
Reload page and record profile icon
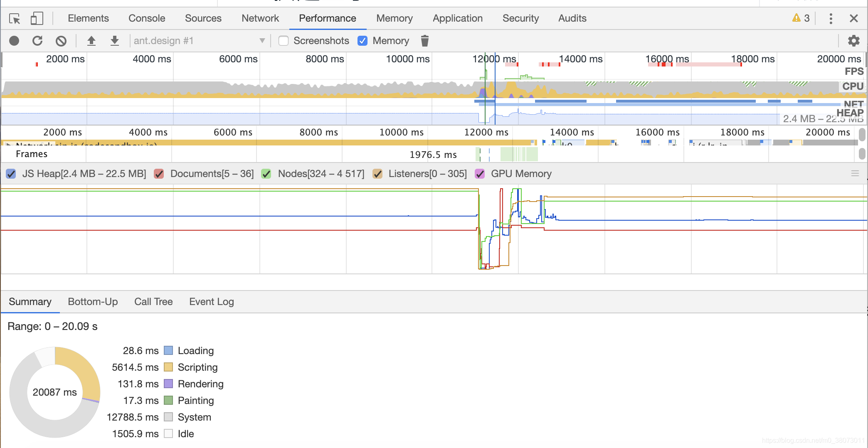coord(37,41)
